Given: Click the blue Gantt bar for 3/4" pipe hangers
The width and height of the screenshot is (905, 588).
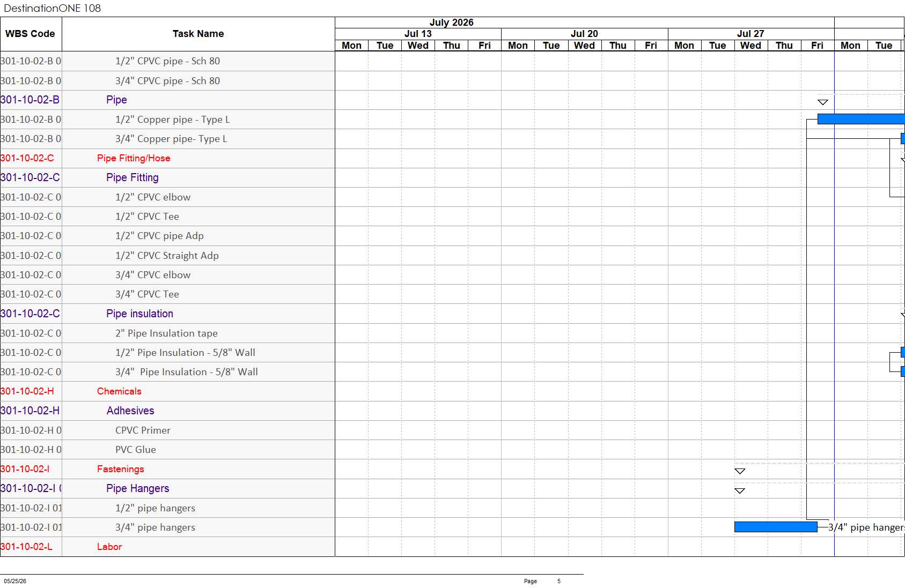Looking at the screenshot, I should point(776,527).
